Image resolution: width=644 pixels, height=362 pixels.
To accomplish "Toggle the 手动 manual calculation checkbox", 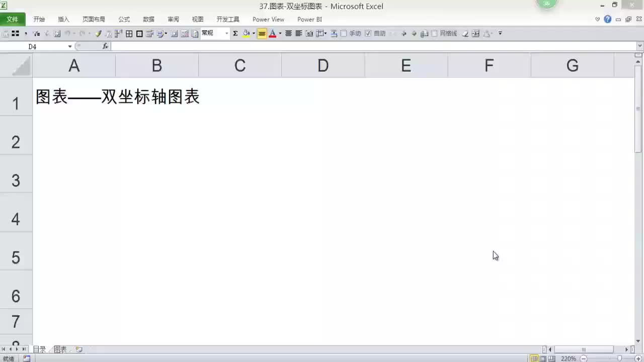I will click(x=344, y=33).
